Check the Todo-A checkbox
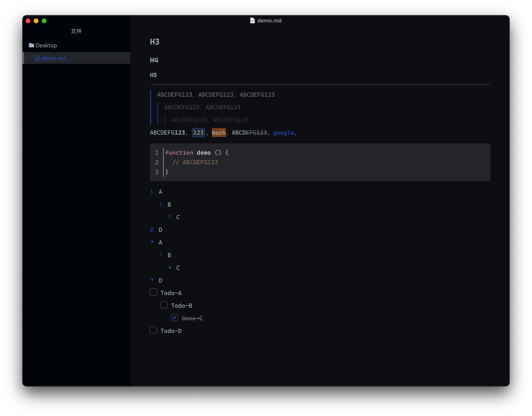Viewport: 532px width, 416px height. [x=153, y=292]
